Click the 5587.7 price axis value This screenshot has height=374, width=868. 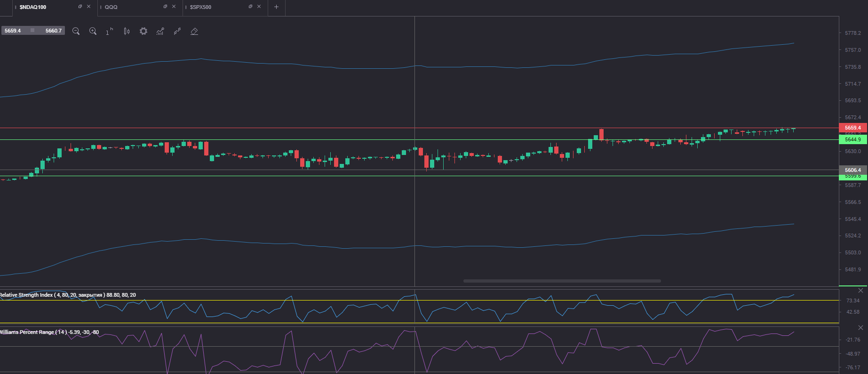pos(852,185)
